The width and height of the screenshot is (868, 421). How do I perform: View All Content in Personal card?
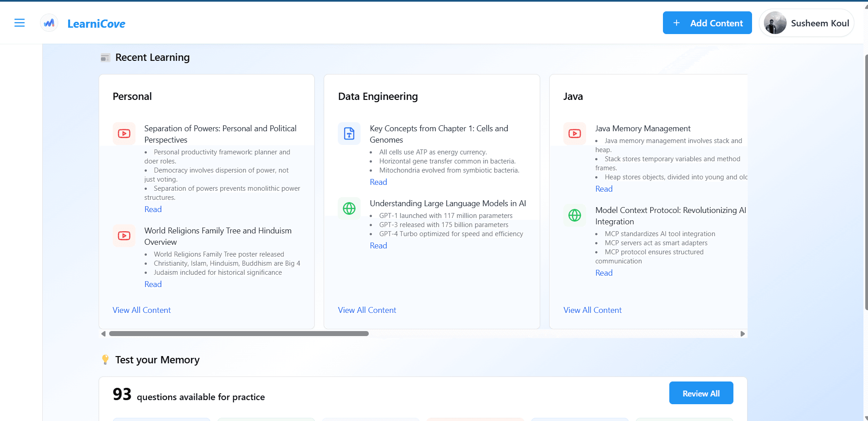141,310
